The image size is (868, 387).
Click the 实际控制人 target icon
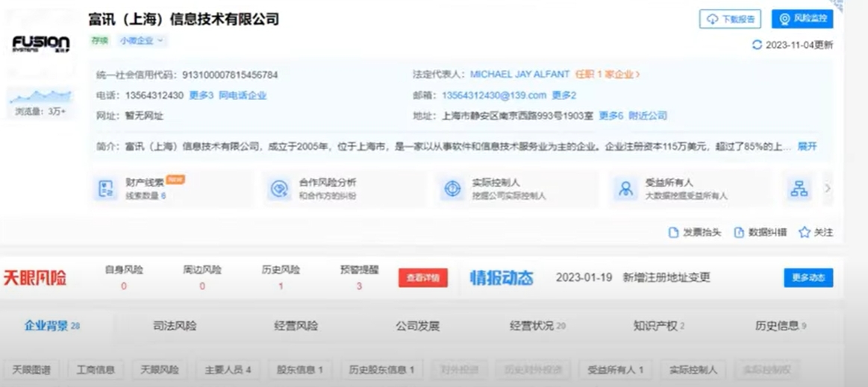click(x=453, y=189)
